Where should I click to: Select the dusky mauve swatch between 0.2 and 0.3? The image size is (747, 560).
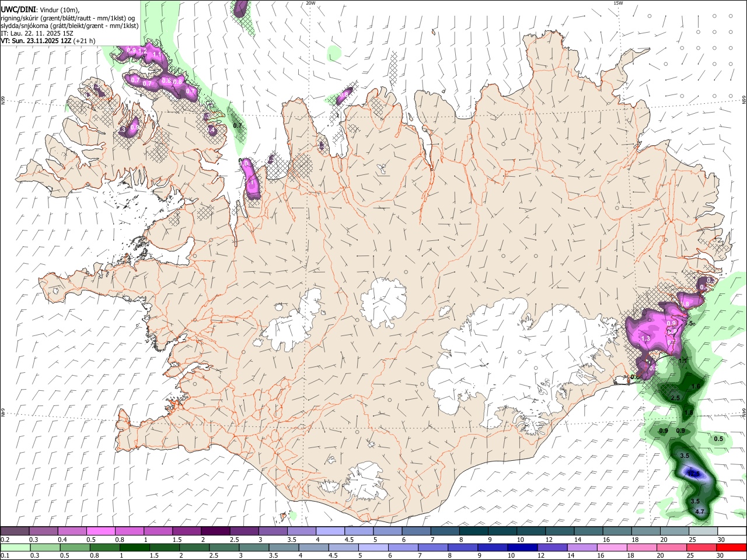[15, 531]
